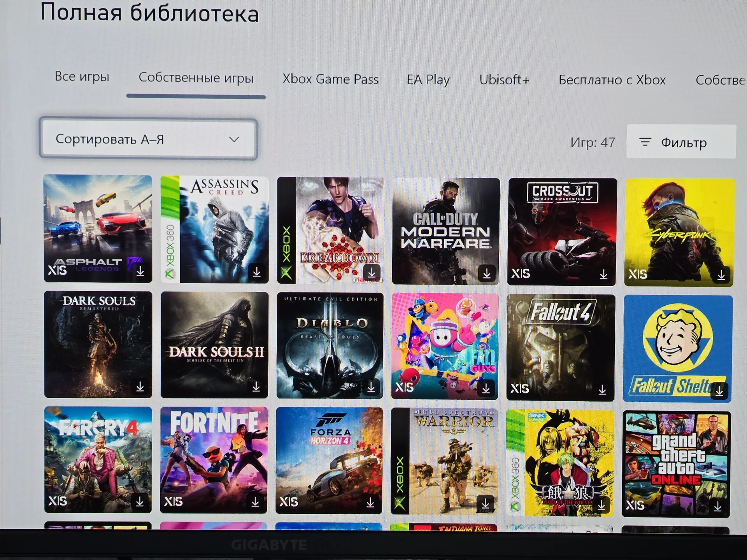The width and height of the screenshot is (747, 560).
Task: Open the Fallout 4 game tile
Action: [561, 348]
